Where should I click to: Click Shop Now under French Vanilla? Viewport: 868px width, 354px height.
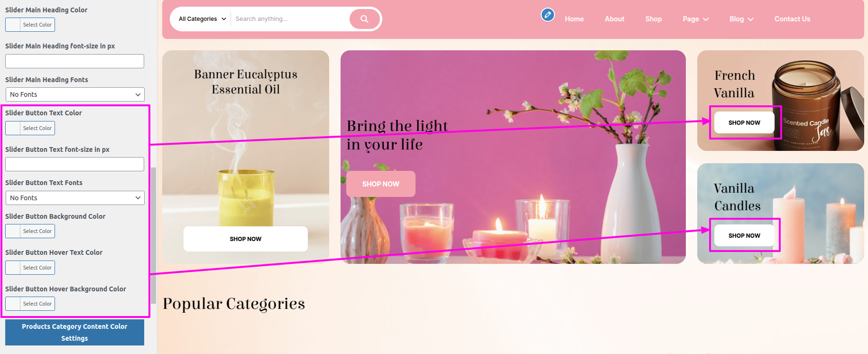(x=744, y=122)
